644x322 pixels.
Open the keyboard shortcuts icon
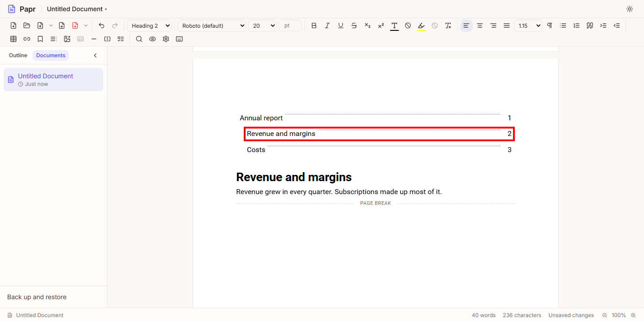(179, 39)
